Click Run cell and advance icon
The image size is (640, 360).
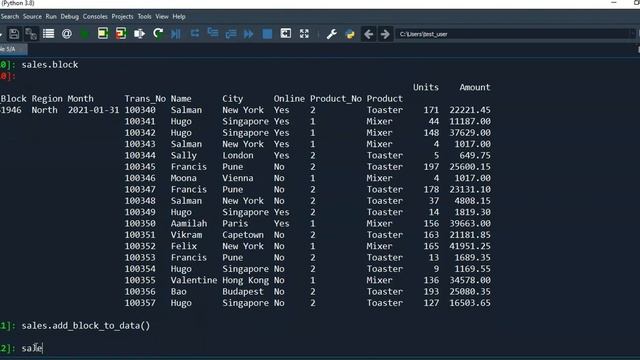coord(121,33)
